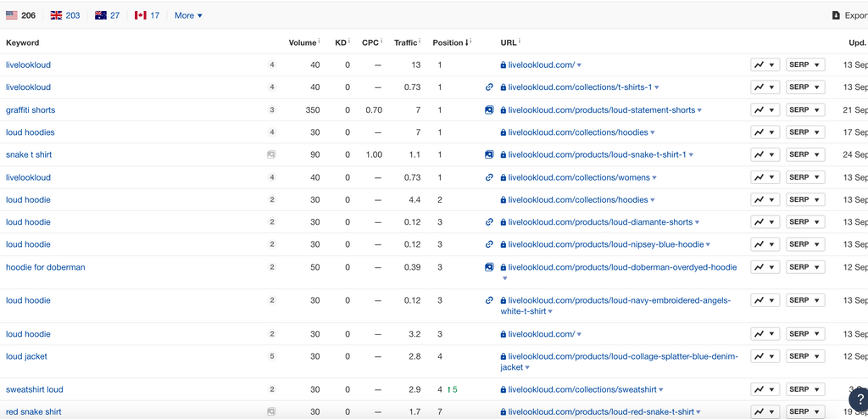868x419 pixels.
Task: Switch to Australia tab showing 27
Action: click(x=107, y=15)
